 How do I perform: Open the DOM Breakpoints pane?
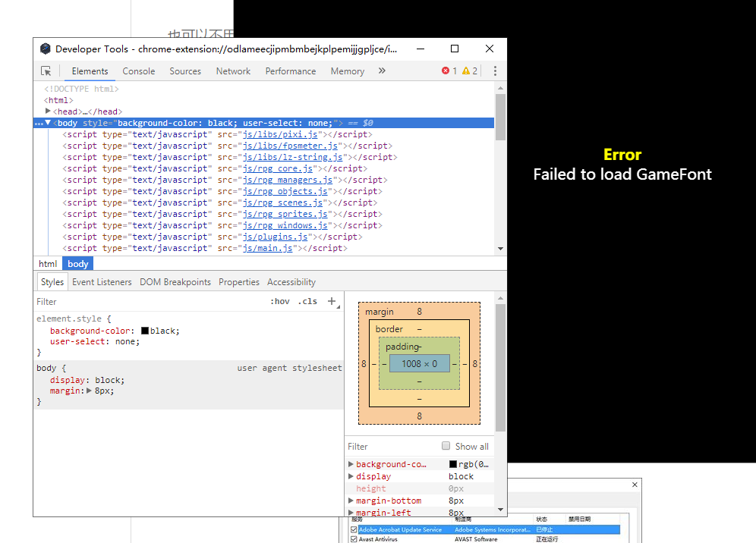[175, 282]
